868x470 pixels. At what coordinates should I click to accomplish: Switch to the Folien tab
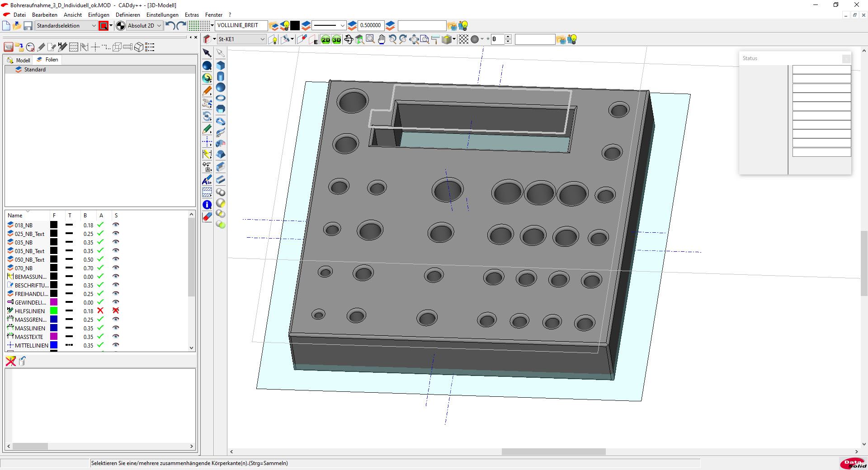pyautogui.click(x=47, y=60)
